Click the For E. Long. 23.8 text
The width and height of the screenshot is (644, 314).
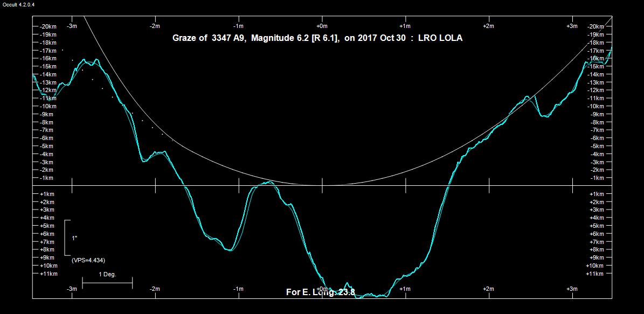(320, 292)
